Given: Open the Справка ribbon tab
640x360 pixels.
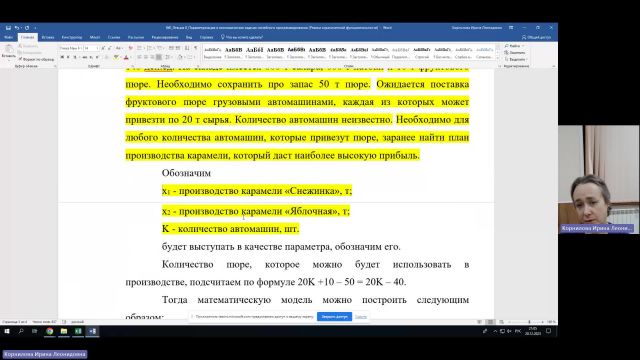Looking at the screenshot, I should (207, 37).
